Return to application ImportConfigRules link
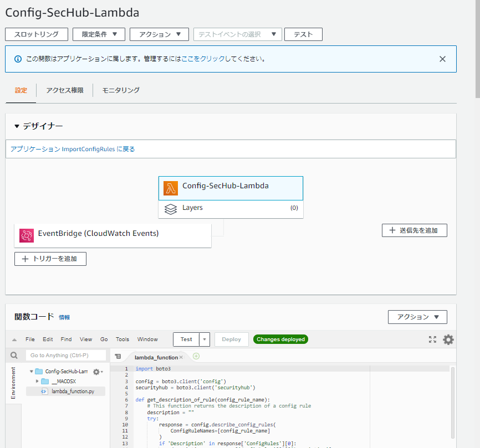The height and width of the screenshot is (448, 480). [73, 149]
